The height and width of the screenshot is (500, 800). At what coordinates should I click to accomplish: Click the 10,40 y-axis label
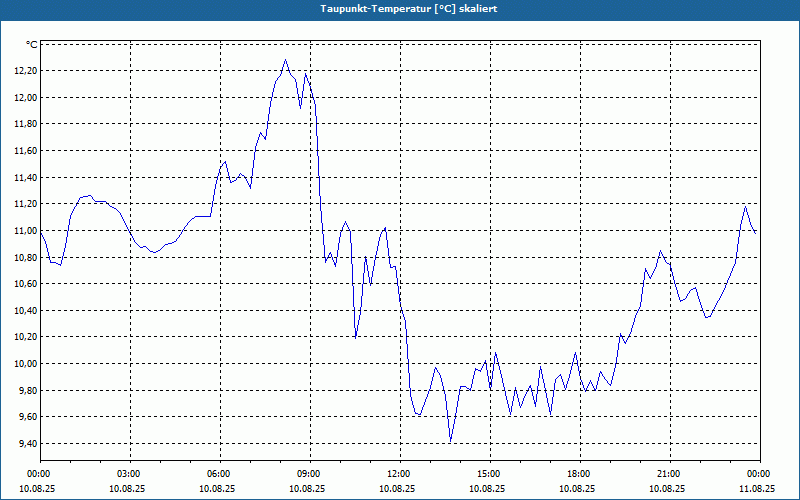point(26,310)
